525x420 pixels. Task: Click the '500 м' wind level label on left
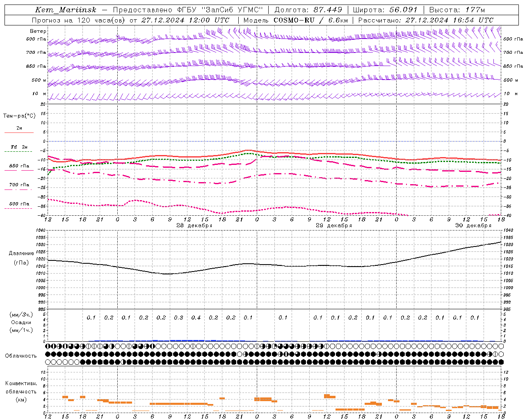(39, 80)
